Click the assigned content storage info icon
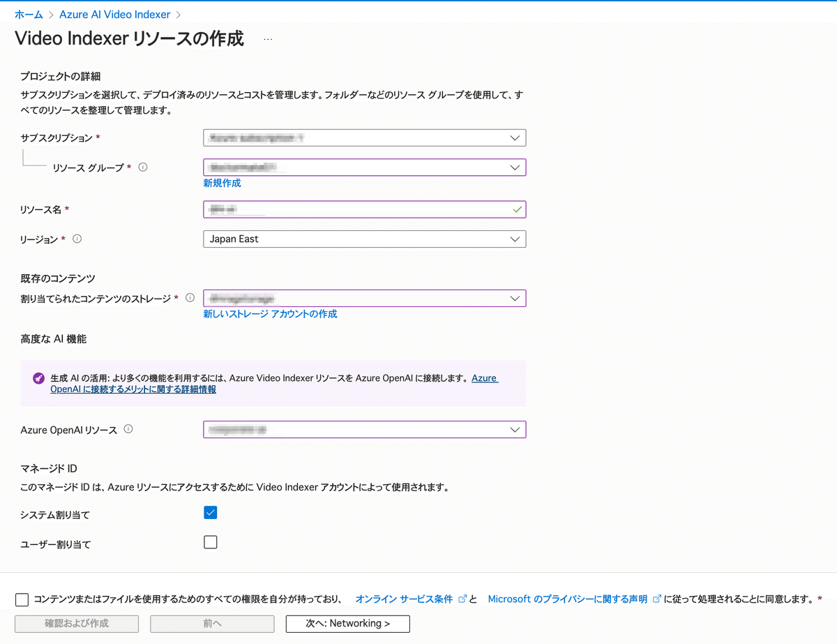 click(x=190, y=297)
